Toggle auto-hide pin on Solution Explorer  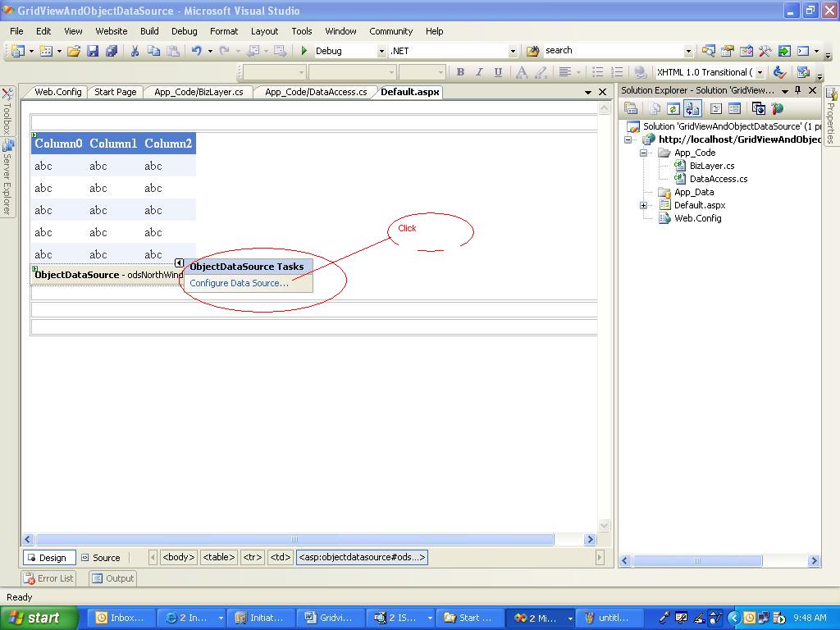pos(797,90)
